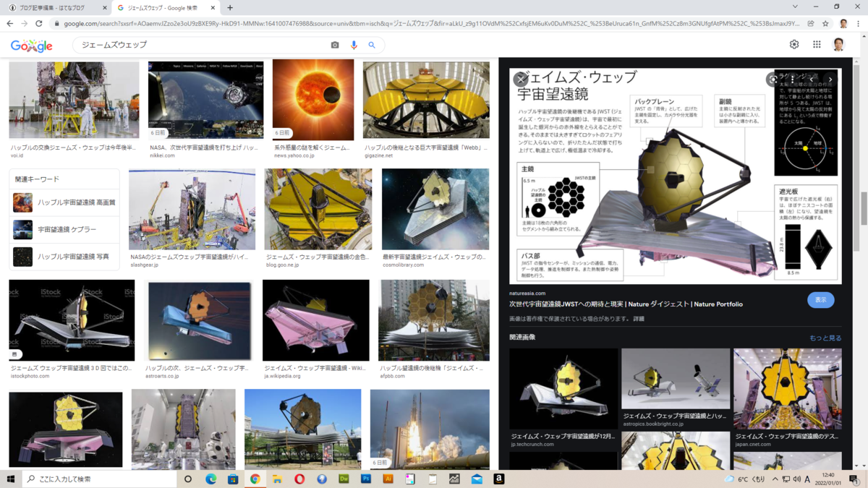
Task: Open the blog.goo.ne.jp golden mirror thumbnail
Action: pos(318,210)
